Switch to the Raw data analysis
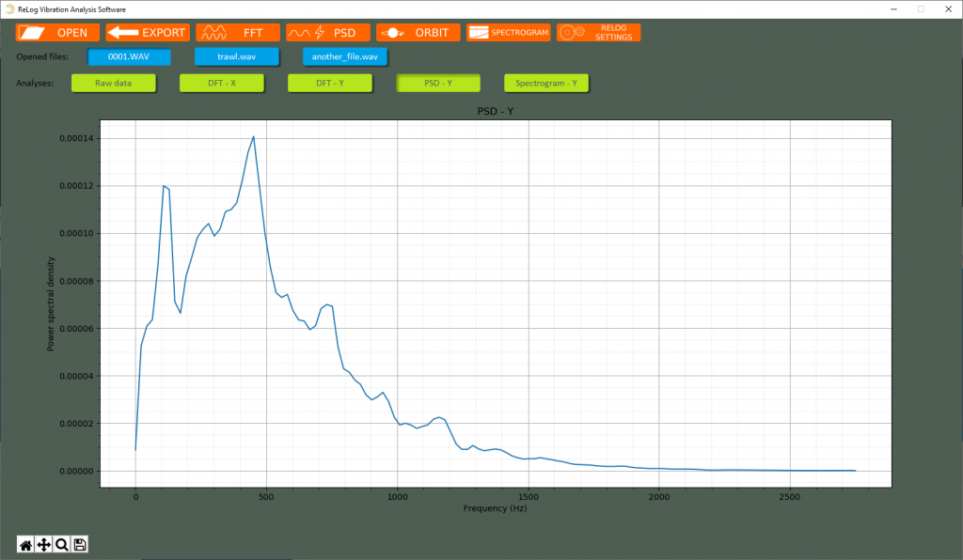Viewport: 963px width, 560px height. coord(113,83)
